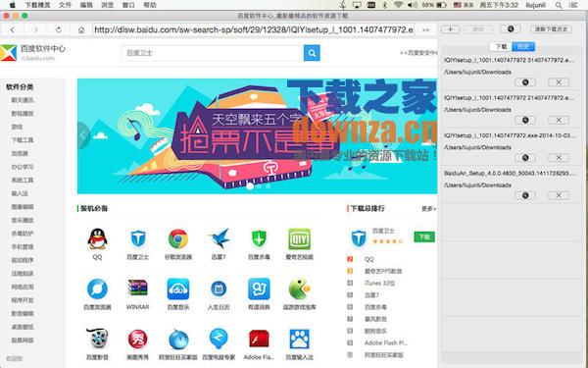588x368 pixels.
Task: Open the 百度浏览器 icon
Action: tap(97, 289)
